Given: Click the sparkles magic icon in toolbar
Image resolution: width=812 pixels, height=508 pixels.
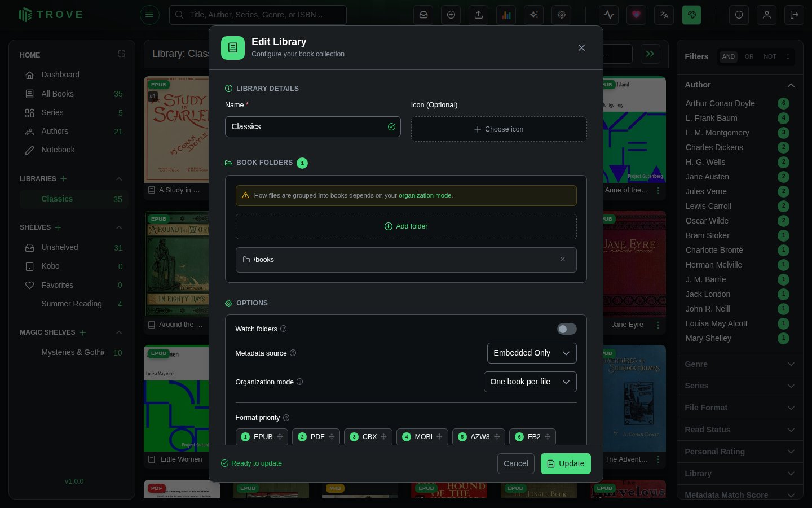Looking at the screenshot, I should click(534, 15).
